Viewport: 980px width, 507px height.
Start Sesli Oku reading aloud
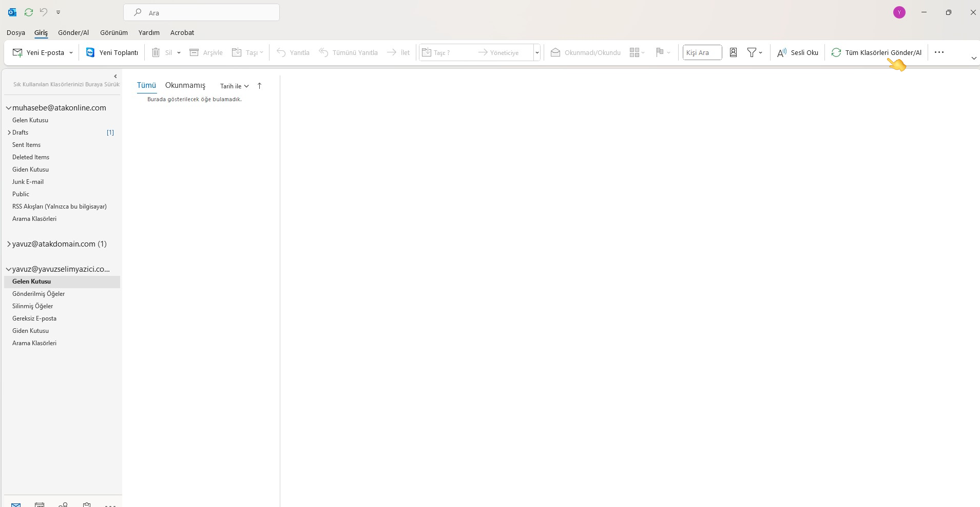pyautogui.click(x=797, y=52)
